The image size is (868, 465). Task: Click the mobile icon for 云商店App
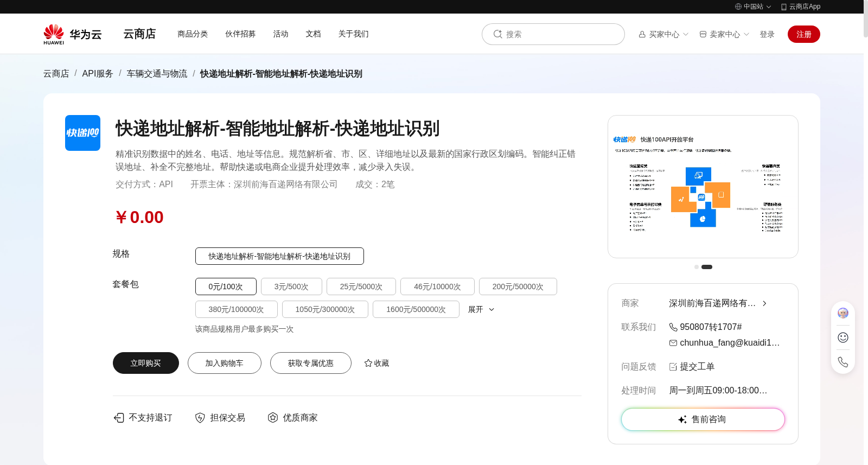784,7
